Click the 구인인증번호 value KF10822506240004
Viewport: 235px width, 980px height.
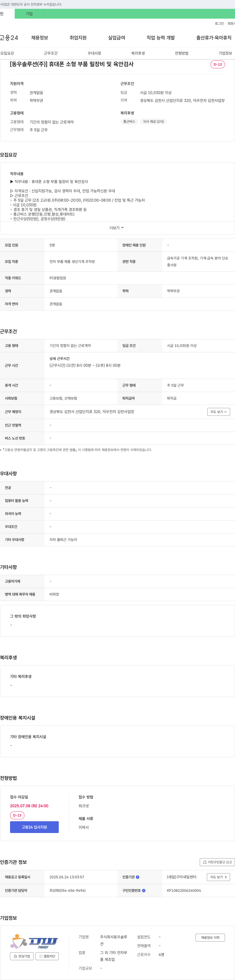pyautogui.click(x=184, y=891)
